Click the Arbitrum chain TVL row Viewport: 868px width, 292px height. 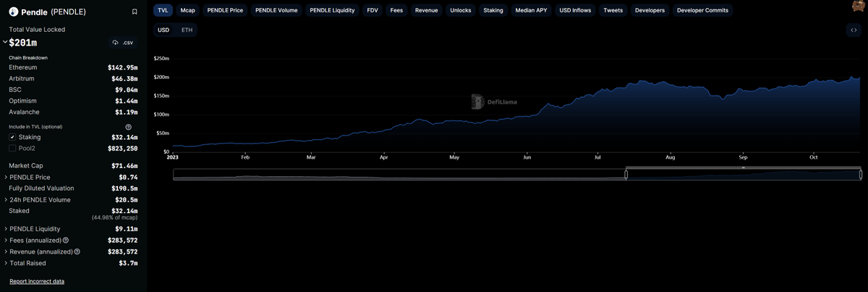pyautogui.click(x=73, y=78)
